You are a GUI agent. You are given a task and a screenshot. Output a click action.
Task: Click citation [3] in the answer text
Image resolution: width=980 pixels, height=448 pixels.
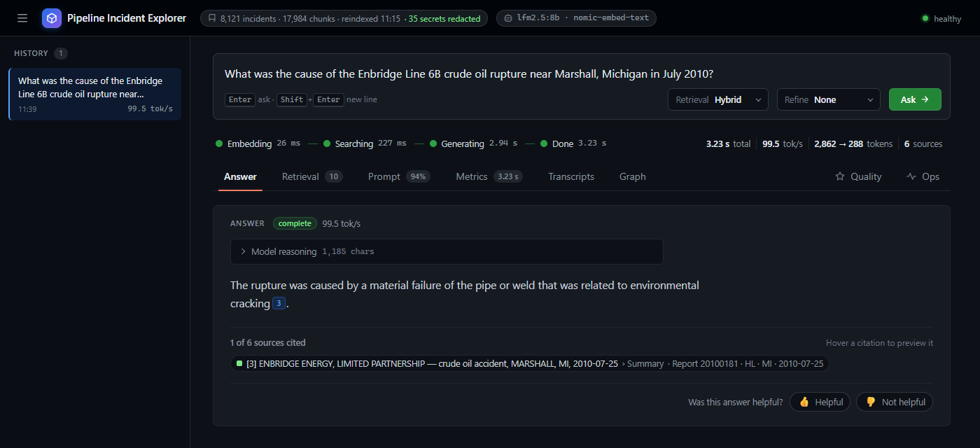(x=279, y=303)
